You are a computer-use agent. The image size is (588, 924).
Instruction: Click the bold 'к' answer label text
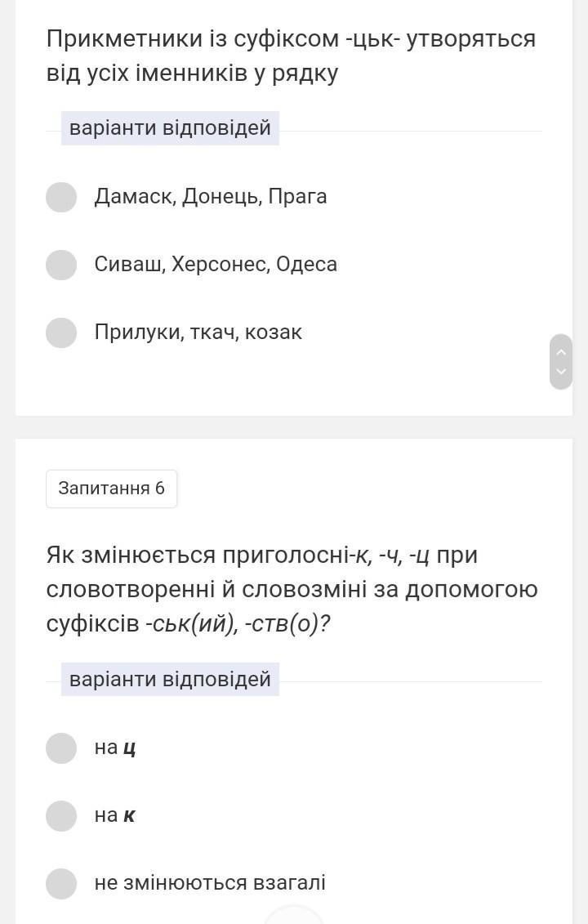pyautogui.click(x=129, y=815)
